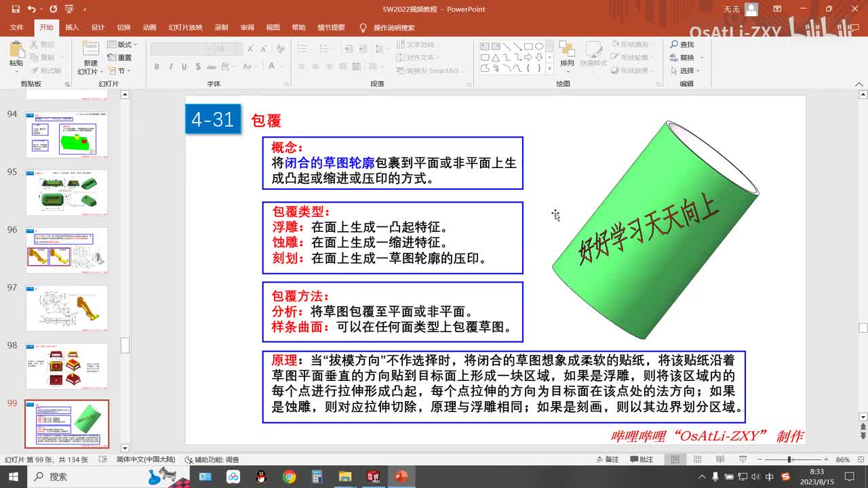Open Windows Start menu
The height and width of the screenshot is (488, 868).
(x=14, y=476)
